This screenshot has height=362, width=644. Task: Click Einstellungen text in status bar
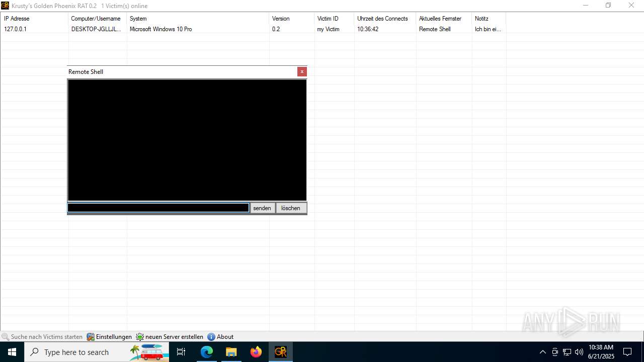(x=114, y=337)
